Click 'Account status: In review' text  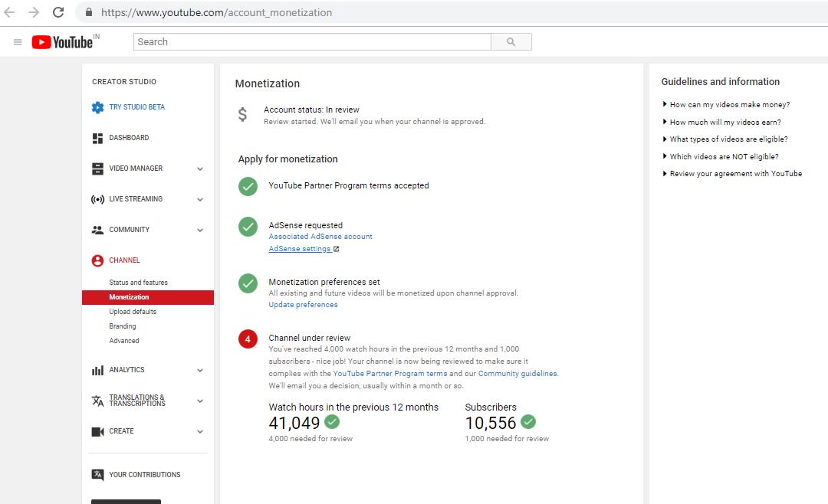[311, 110]
